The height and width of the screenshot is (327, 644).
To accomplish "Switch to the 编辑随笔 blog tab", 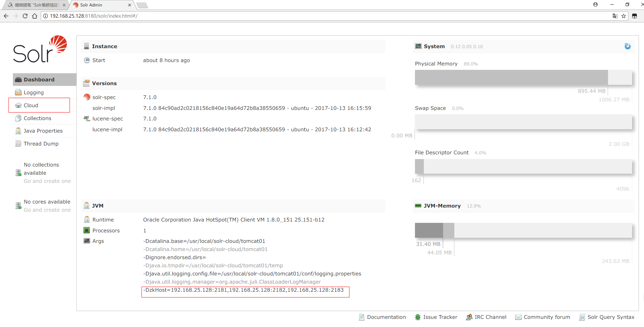I will tap(34, 5).
